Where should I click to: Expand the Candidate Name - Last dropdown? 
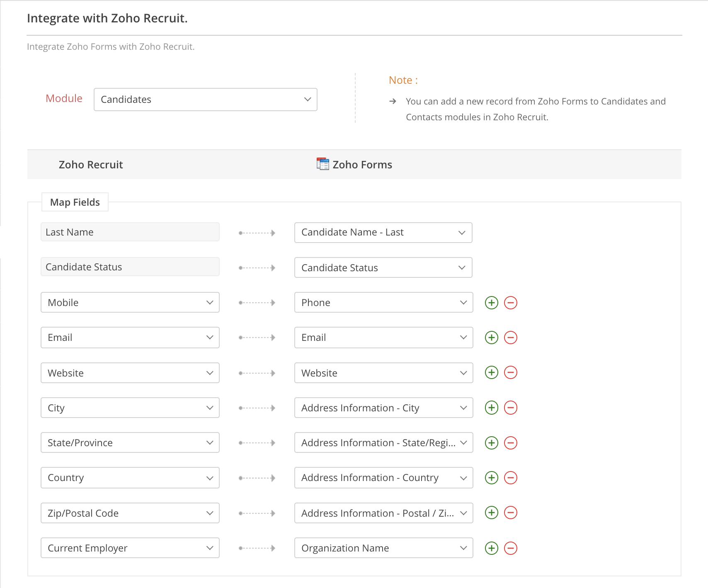click(383, 233)
